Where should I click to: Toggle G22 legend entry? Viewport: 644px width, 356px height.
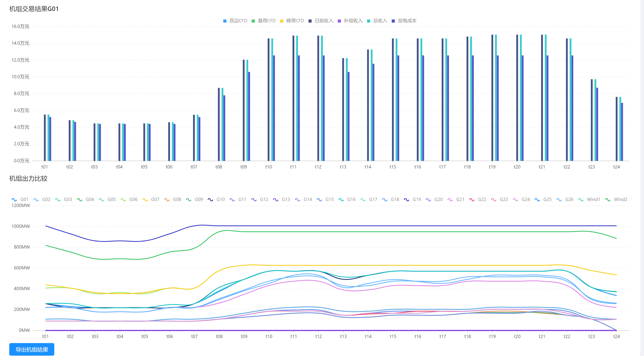(478, 200)
